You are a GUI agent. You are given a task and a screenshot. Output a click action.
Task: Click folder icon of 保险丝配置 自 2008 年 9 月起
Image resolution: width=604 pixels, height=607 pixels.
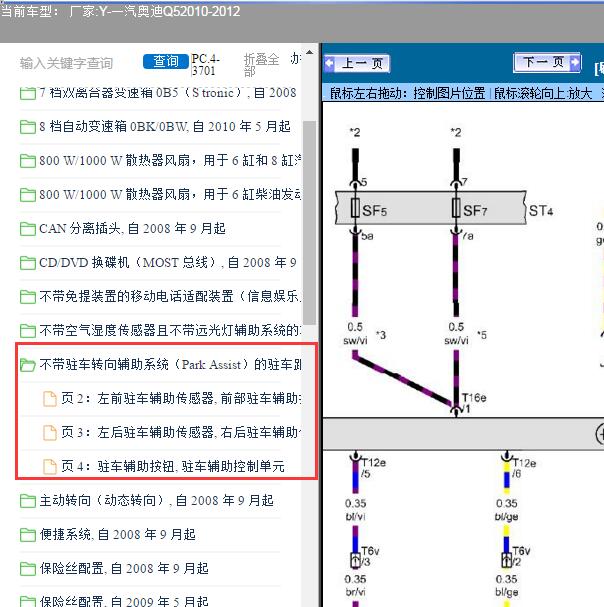[x=28, y=569]
